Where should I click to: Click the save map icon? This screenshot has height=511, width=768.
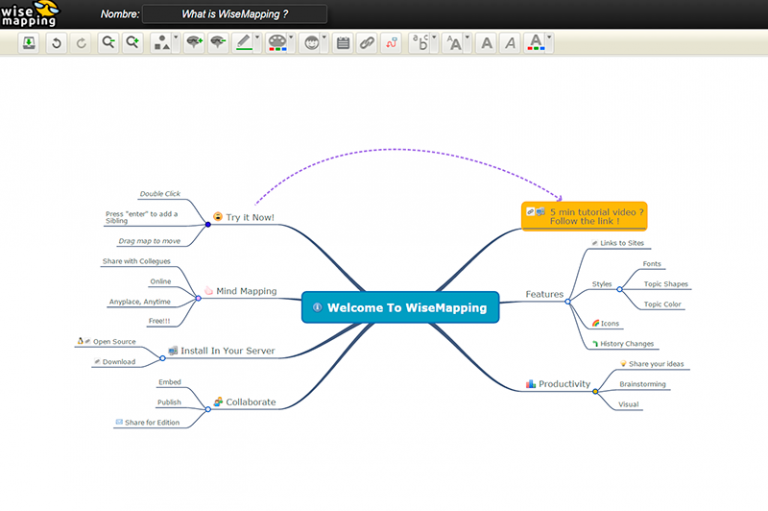pyautogui.click(x=29, y=43)
